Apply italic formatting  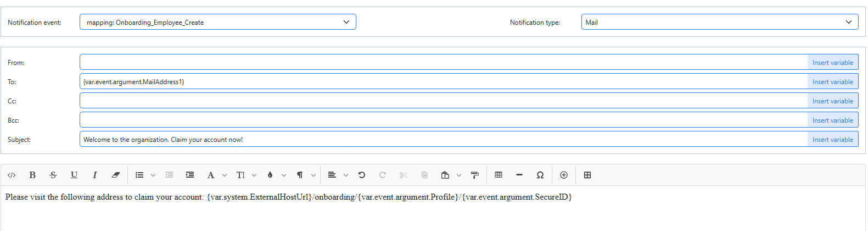click(94, 175)
